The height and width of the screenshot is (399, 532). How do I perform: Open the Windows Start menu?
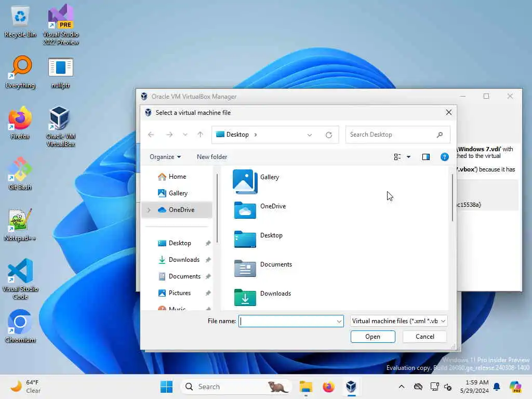[166, 387]
